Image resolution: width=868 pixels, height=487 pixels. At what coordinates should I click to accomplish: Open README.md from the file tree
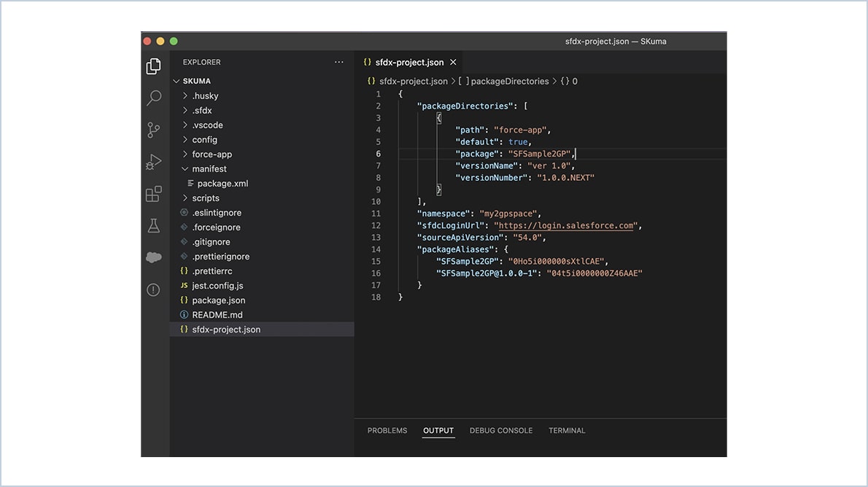217,314
